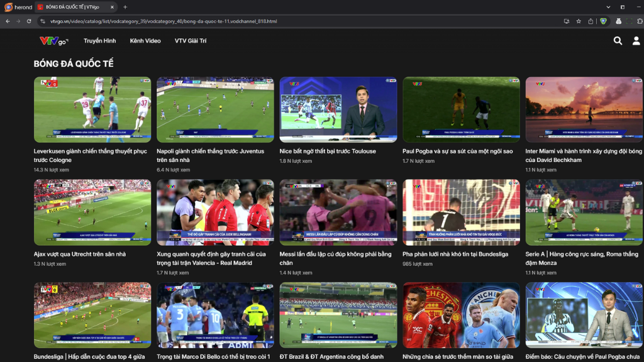The image size is (644, 362).
Task: Click the '6.4 N lượt xem' view count
Action: point(173,170)
